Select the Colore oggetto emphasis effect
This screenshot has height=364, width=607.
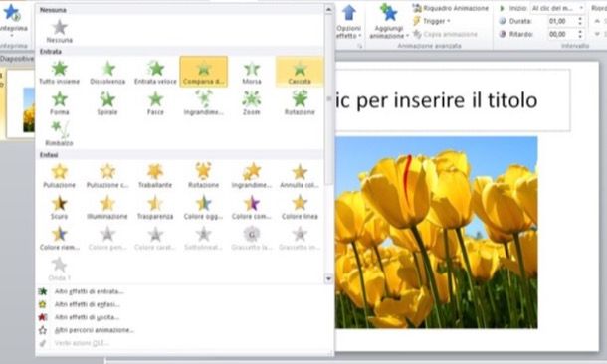click(204, 207)
